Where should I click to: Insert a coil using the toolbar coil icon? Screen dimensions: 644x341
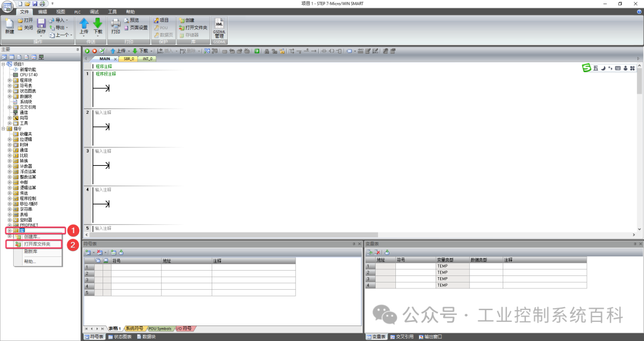(x=332, y=51)
